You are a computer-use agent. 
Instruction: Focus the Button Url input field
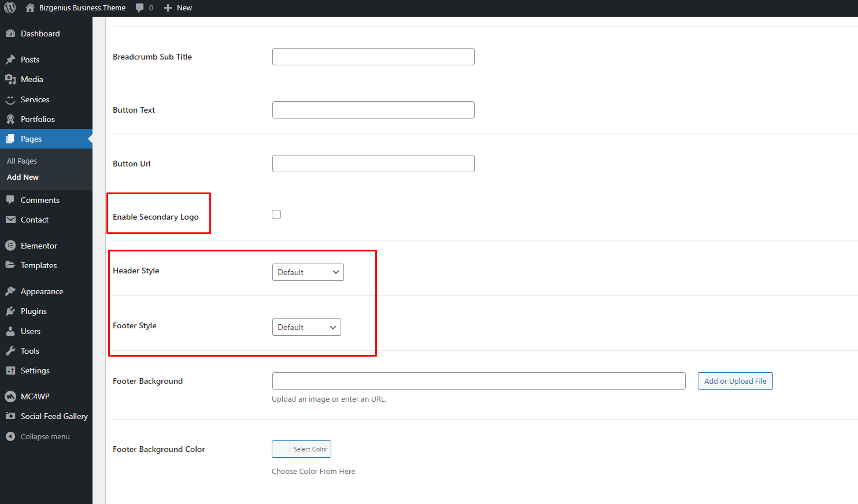pyautogui.click(x=373, y=164)
